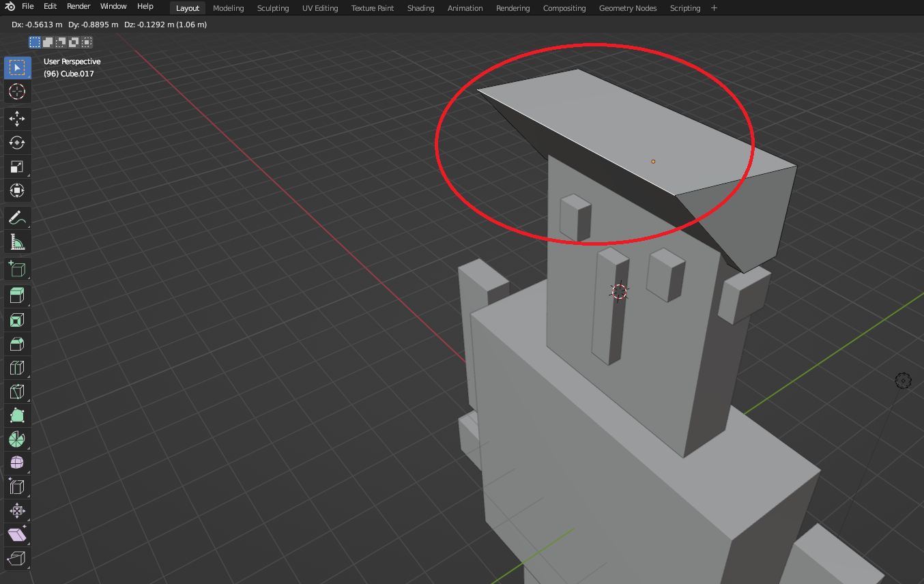Switch to the Animation workspace tab
The height and width of the screenshot is (584, 924).
(x=465, y=8)
